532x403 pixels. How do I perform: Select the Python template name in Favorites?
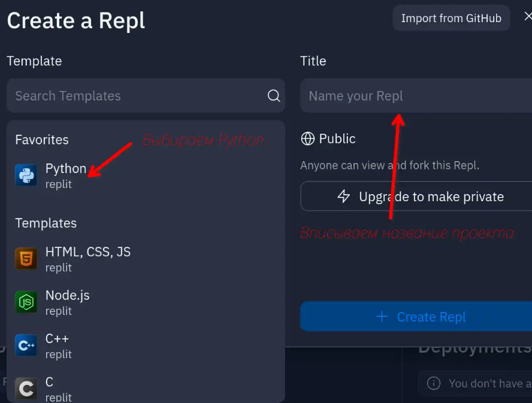pyautogui.click(x=66, y=169)
